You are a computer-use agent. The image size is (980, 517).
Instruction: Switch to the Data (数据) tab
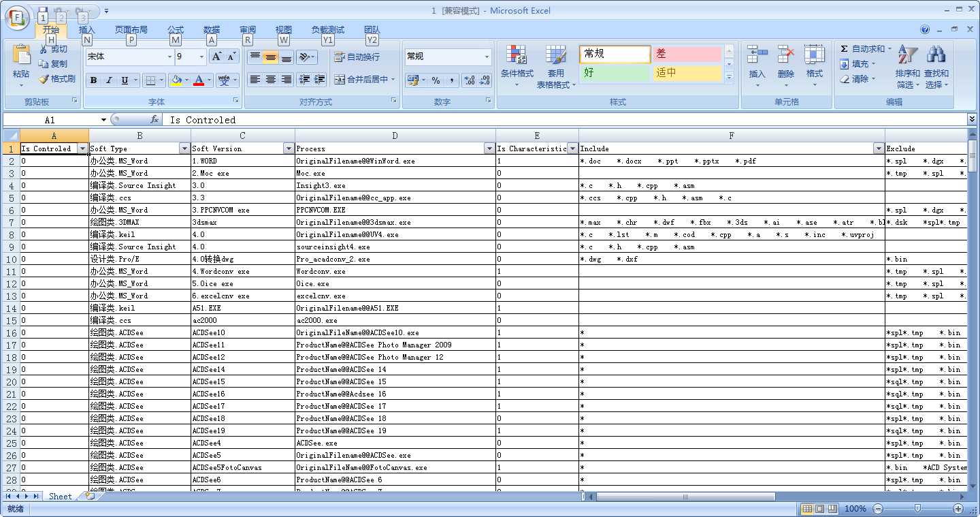[x=212, y=30]
